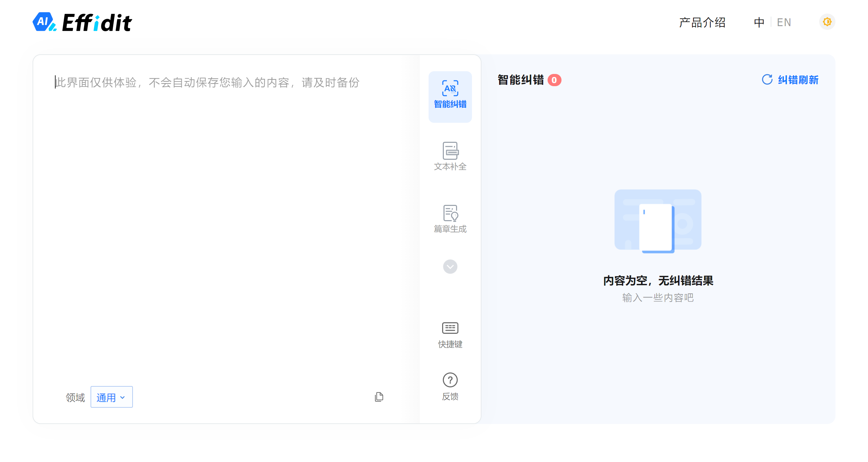
Task: Open the 产品介绍 product introduction page
Action: tap(702, 22)
